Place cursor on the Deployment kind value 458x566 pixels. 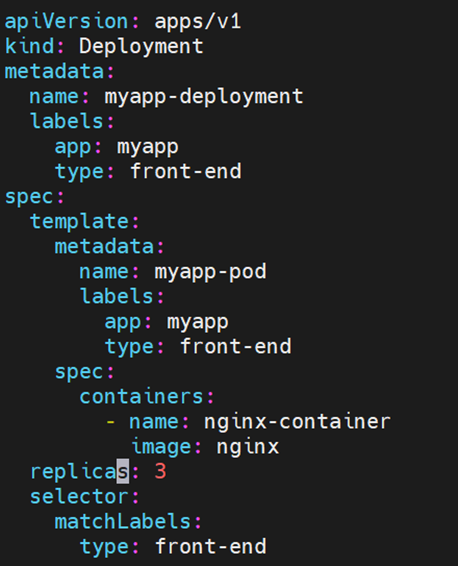click(141, 47)
